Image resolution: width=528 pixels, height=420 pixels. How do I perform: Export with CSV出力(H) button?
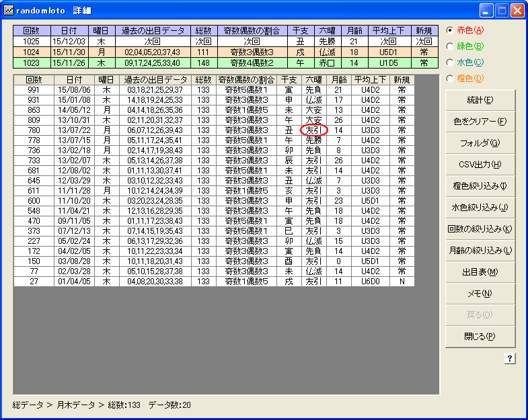tap(480, 165)
